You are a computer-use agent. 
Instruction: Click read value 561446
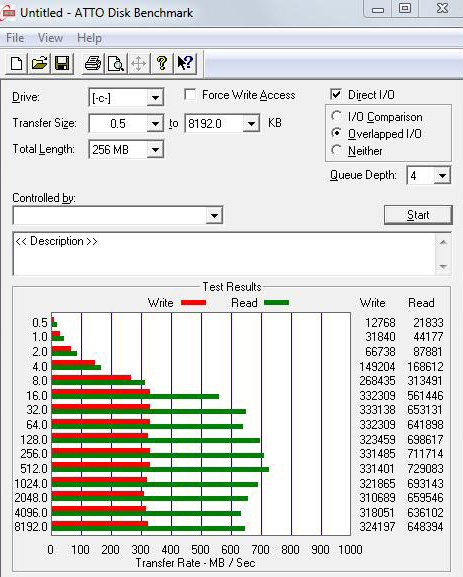pyautogui.click(x=425, y=396)
